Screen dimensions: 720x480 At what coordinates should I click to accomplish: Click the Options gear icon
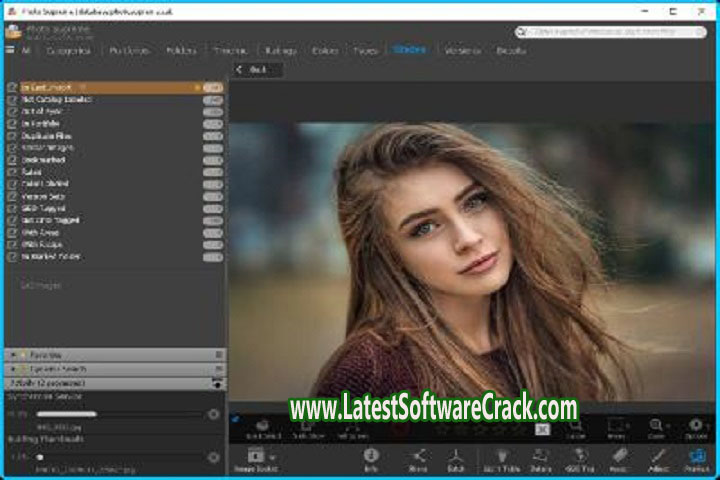tap(696, 428)
